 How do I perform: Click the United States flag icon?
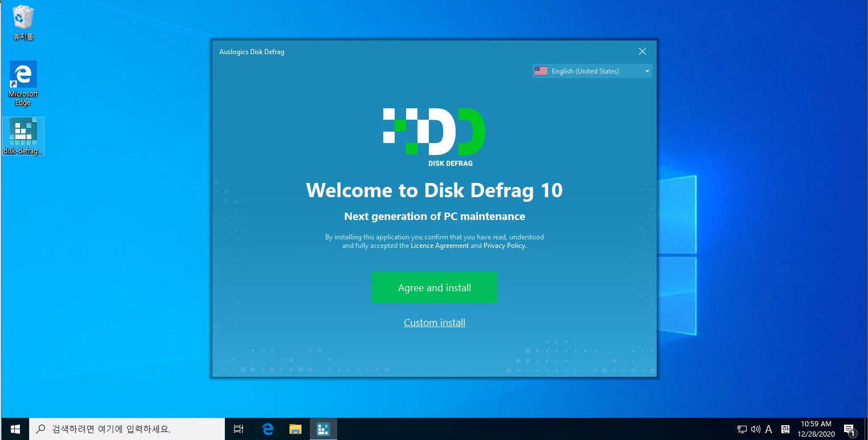pos(541,71)
